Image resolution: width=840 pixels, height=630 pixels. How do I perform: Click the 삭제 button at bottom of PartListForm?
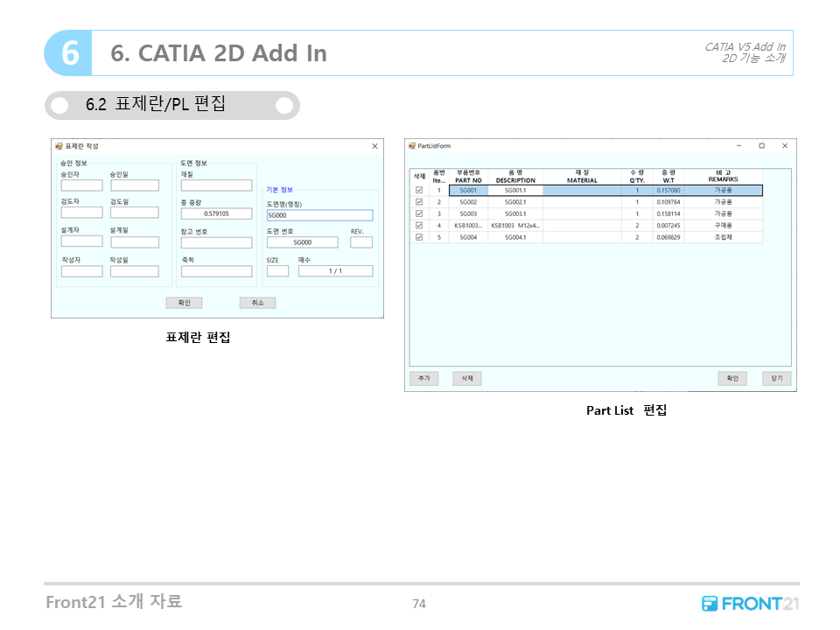coord(467,379)
